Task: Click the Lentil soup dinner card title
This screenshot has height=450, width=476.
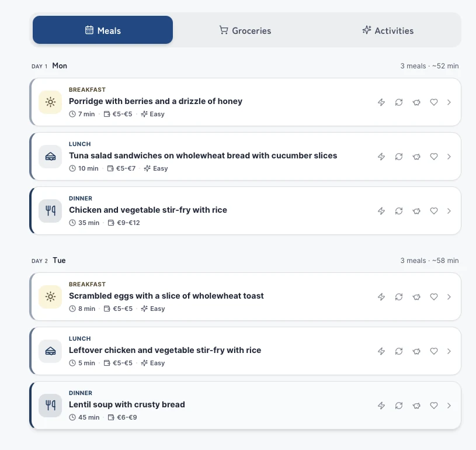Action: pos(127,405)
